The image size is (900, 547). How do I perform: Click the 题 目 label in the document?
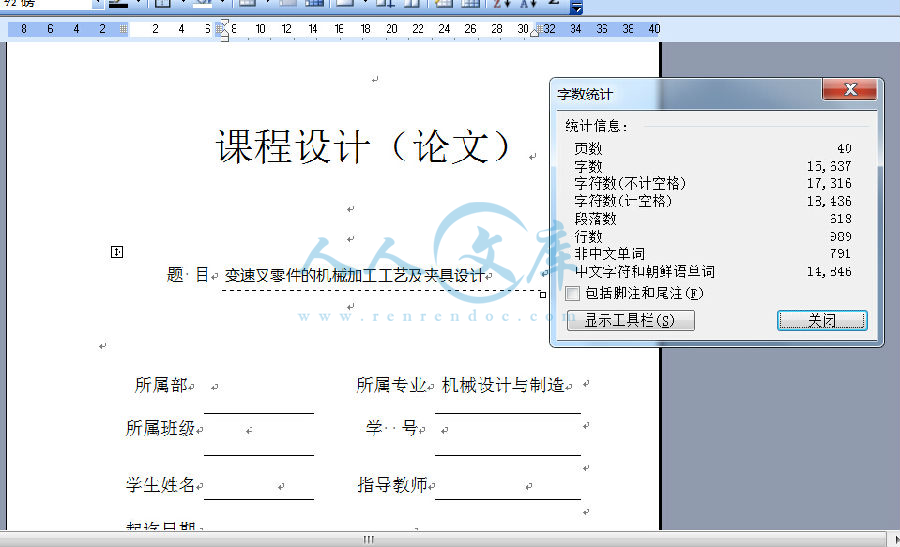[x=187, y=274]
